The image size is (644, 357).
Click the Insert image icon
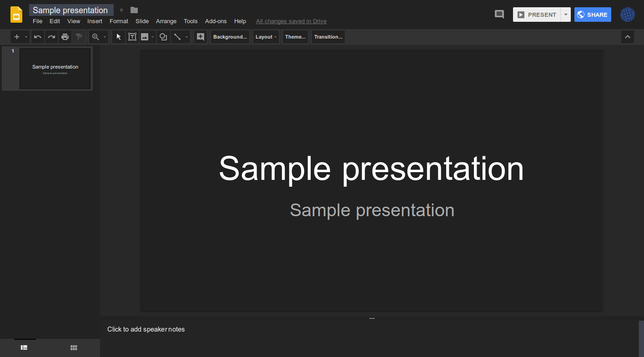tap(145, 37)
